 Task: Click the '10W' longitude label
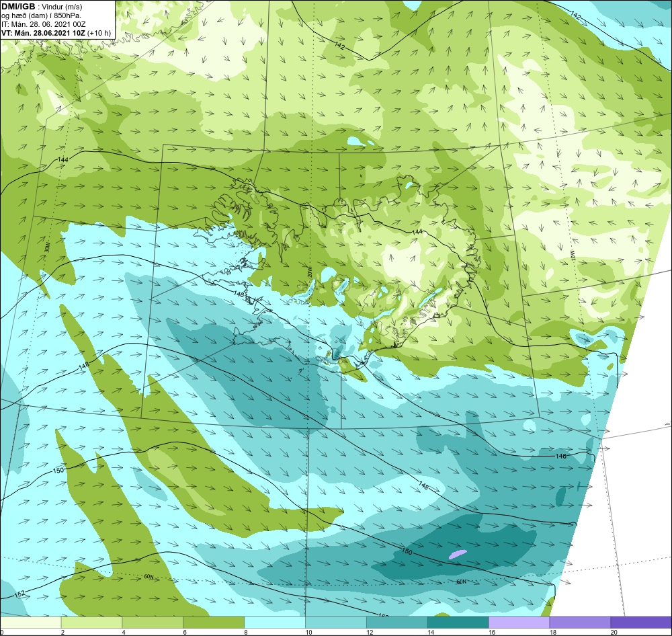(572, 255)
